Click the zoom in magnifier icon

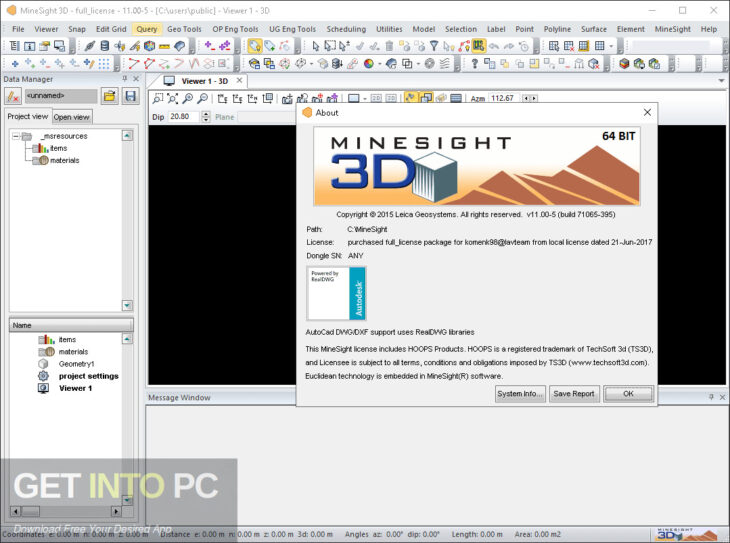[x=188, y=98]
